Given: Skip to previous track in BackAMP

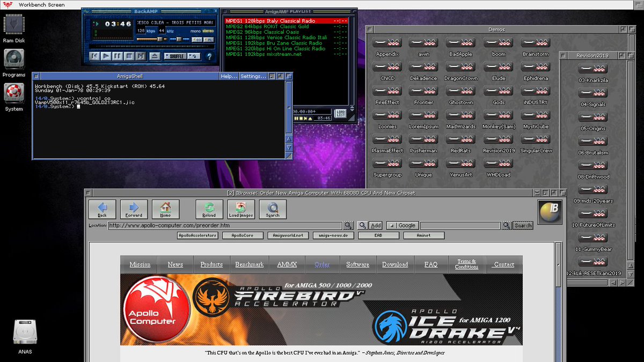Looking at the screenshot, I should coord(94,56).
